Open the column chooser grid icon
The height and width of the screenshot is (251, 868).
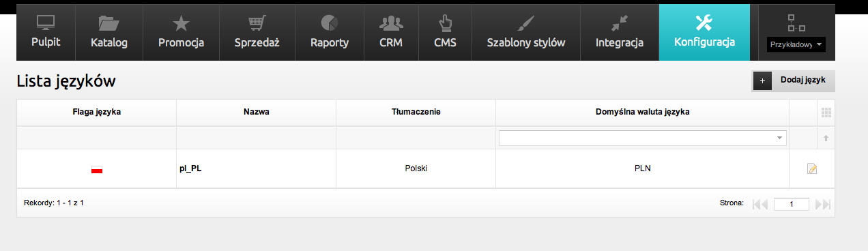pos(826,113)
